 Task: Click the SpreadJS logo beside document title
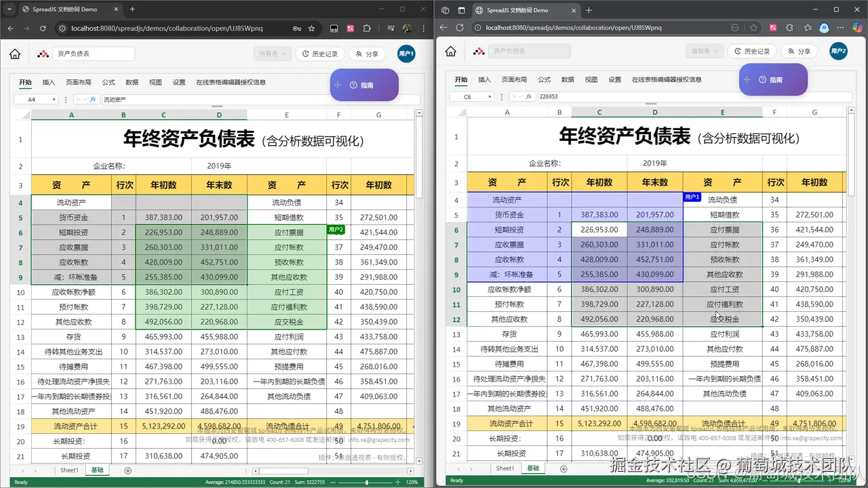tap(43, 53)
